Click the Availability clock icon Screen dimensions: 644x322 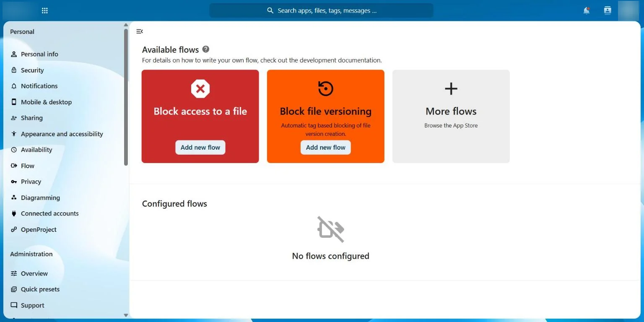pos(14,150)
